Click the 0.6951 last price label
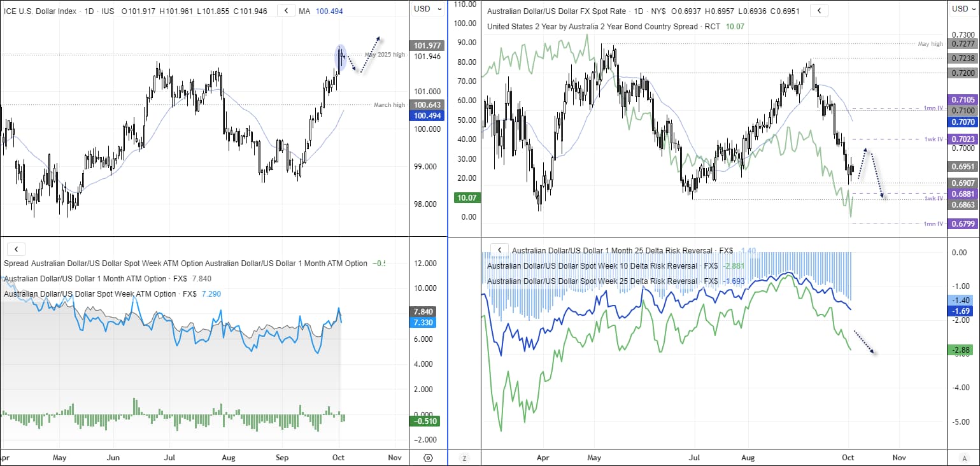 pos(962,166)
